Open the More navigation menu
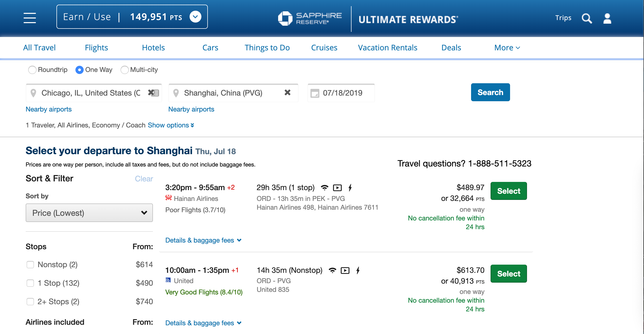Viewport: 644px width, 334px height. [x=507, y=48]
